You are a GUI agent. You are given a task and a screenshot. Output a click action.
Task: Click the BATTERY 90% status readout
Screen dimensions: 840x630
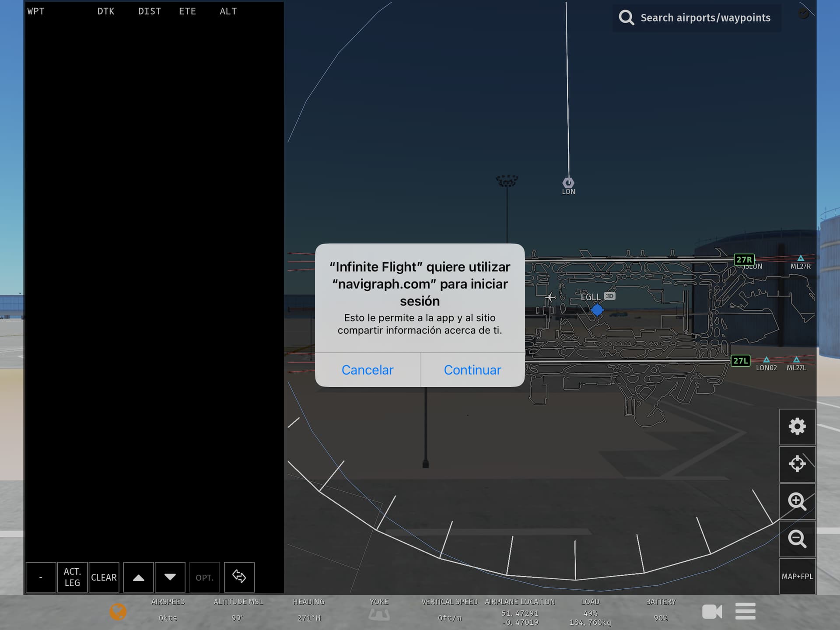coord(661,610)
